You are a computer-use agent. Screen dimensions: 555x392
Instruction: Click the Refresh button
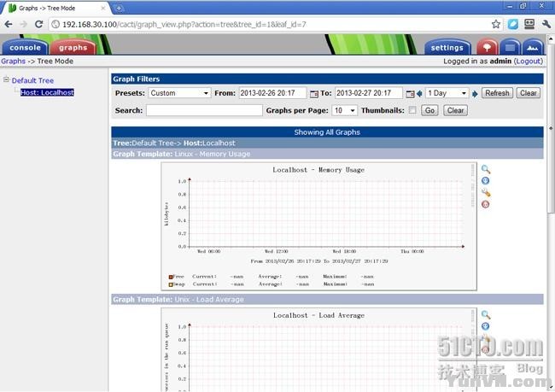(497, 93)
